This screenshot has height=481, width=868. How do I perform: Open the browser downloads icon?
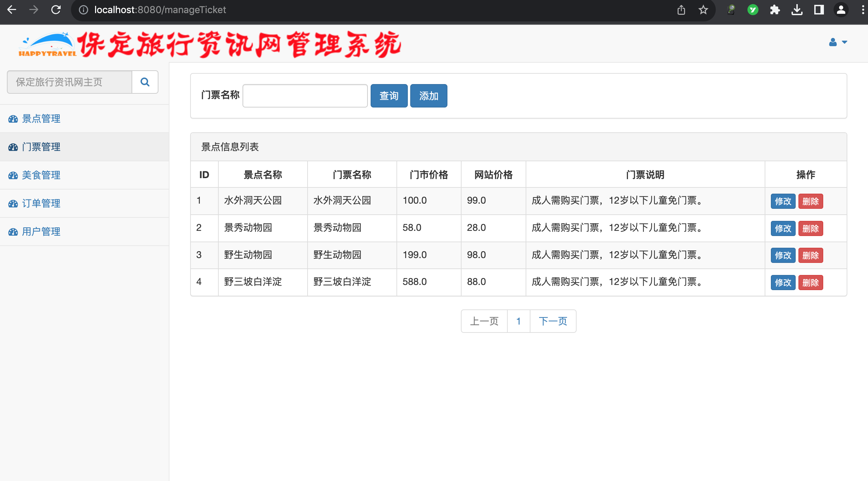tap(797, 10)
